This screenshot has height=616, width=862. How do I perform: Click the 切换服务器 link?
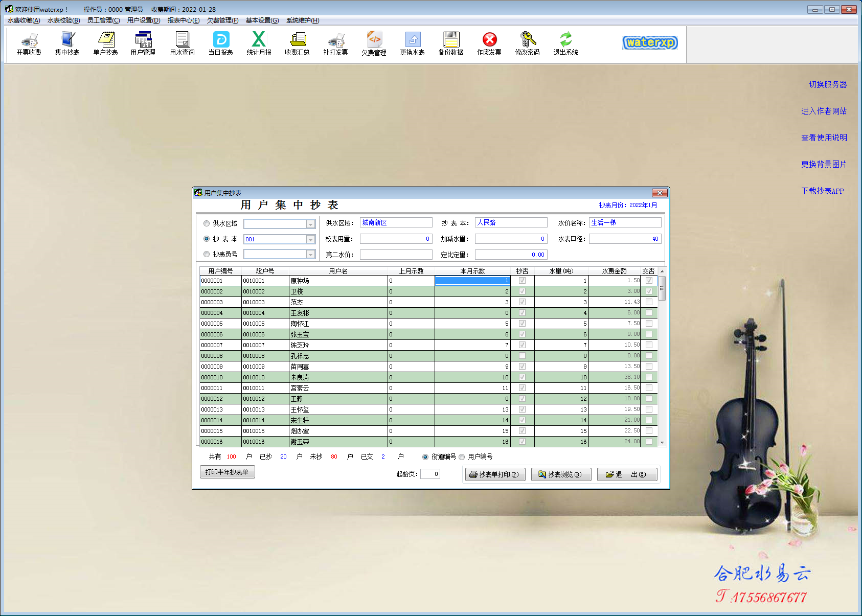click(x=828, y=84)
